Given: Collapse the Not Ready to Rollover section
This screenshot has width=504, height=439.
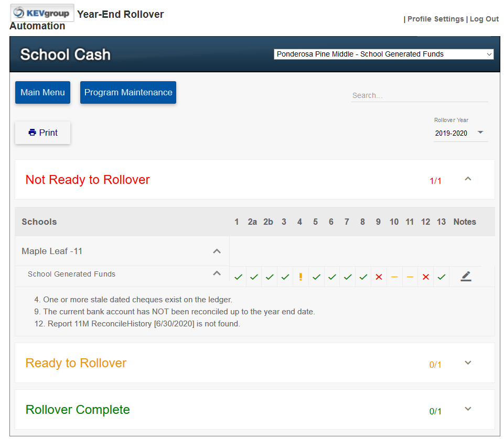Looking at the screenshot, I should tap(468, 179).
